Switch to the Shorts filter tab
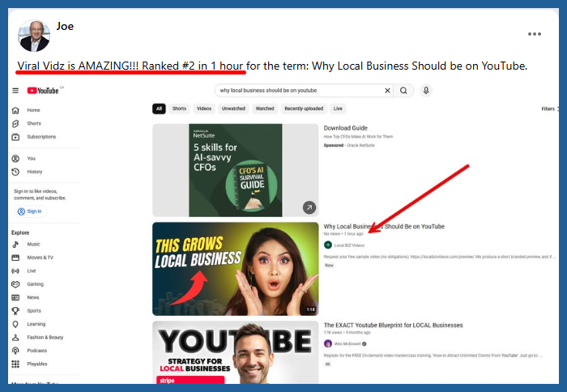This screenshot has height=392, width=567. (179, 109)
